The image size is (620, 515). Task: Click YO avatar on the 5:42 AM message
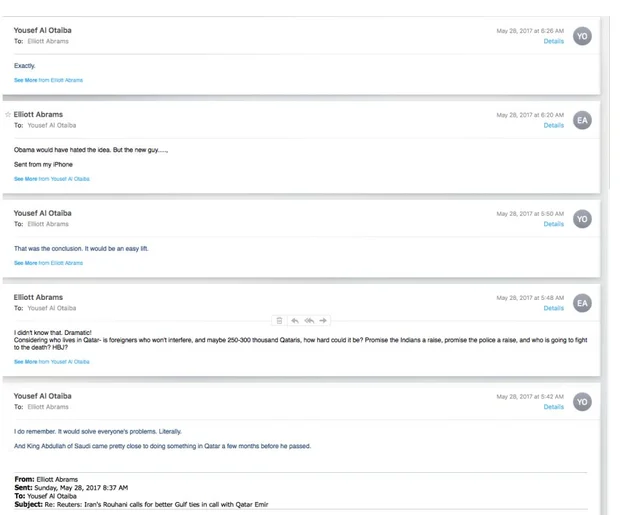tap(583, 401)
